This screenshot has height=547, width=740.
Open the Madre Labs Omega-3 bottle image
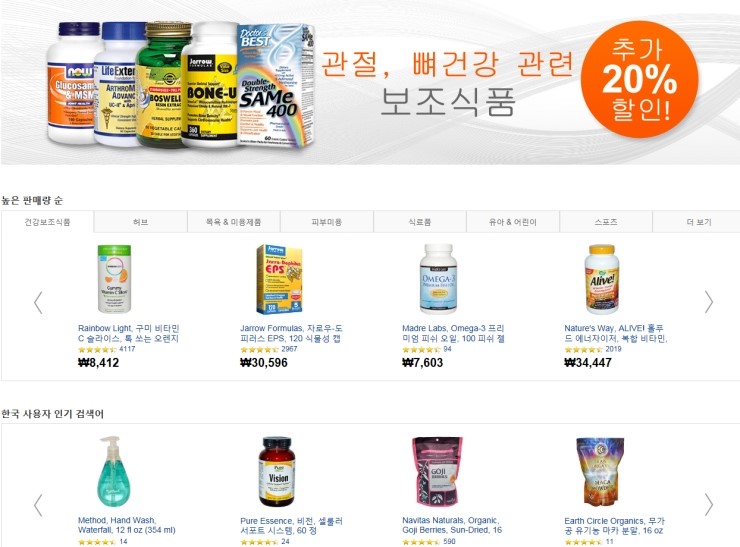click(x=438, y=279)
